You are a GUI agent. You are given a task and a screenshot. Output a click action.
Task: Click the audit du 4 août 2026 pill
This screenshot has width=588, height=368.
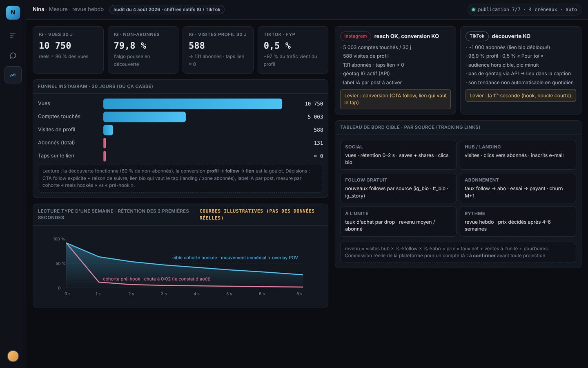click(167, 9)
